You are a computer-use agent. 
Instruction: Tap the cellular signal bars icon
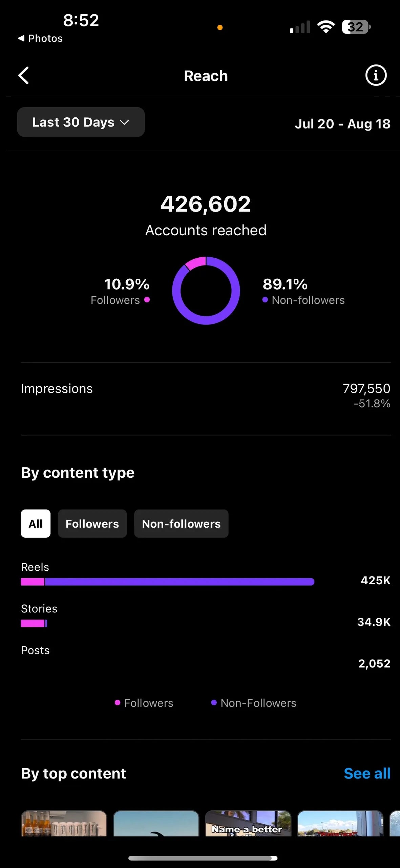point(300,27)
